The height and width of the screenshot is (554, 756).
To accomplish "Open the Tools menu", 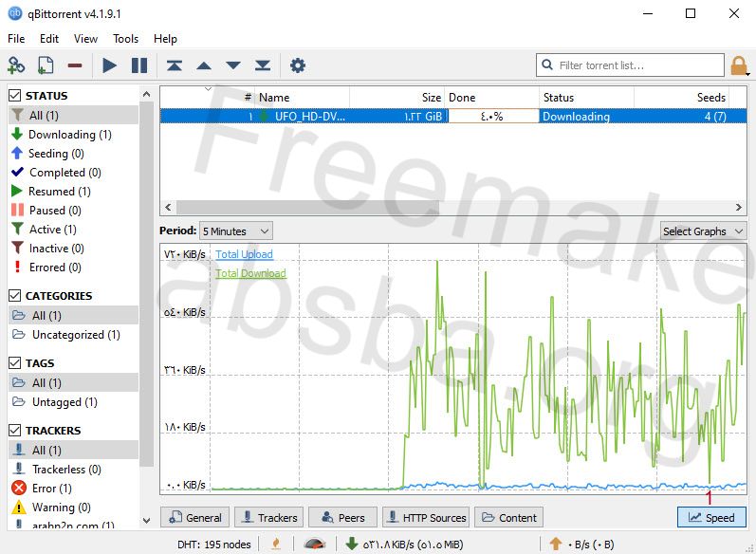I will coord(126,39).
